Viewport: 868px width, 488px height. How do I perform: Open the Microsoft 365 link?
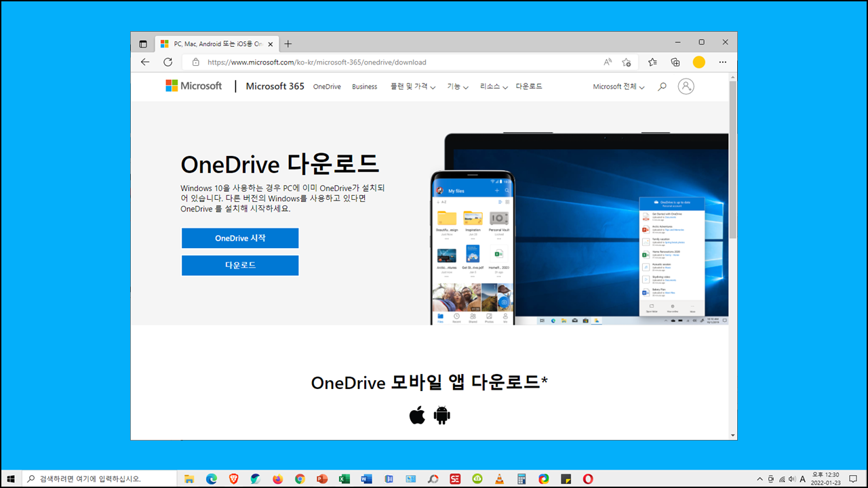pyautogui.click(x=275, y=86)
